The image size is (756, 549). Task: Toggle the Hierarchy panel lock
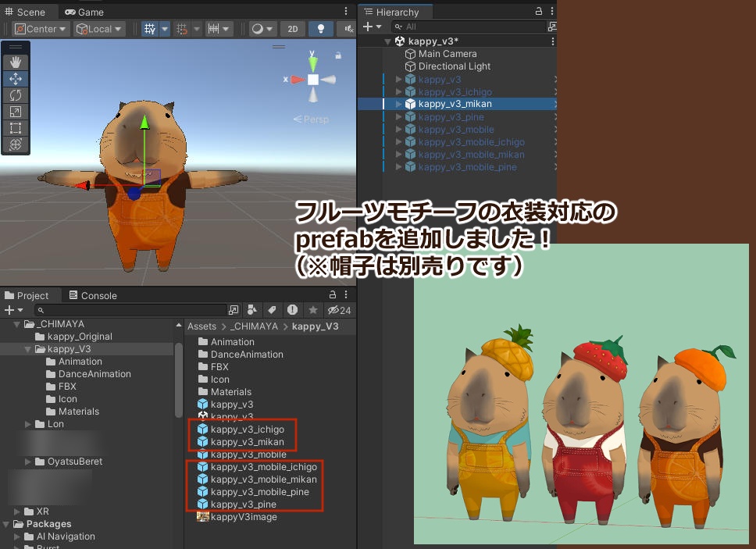pos(539,11)
